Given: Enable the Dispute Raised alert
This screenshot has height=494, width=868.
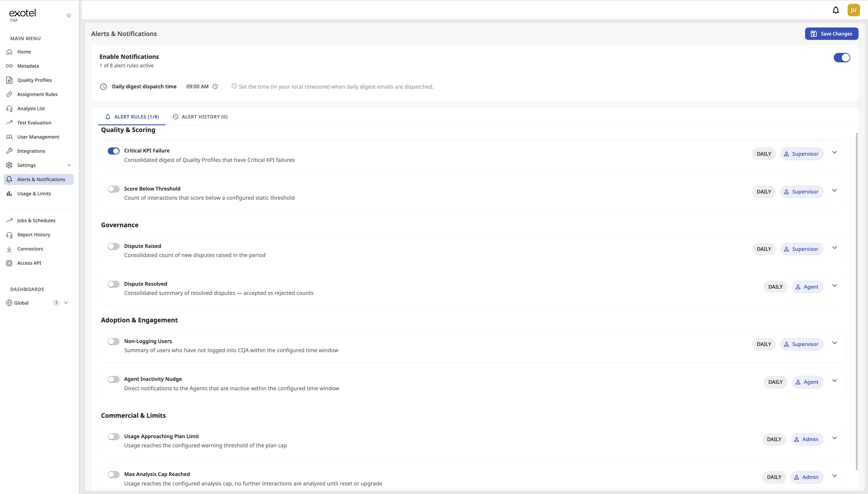Looking at the screenshot, I should coord(114,246).
